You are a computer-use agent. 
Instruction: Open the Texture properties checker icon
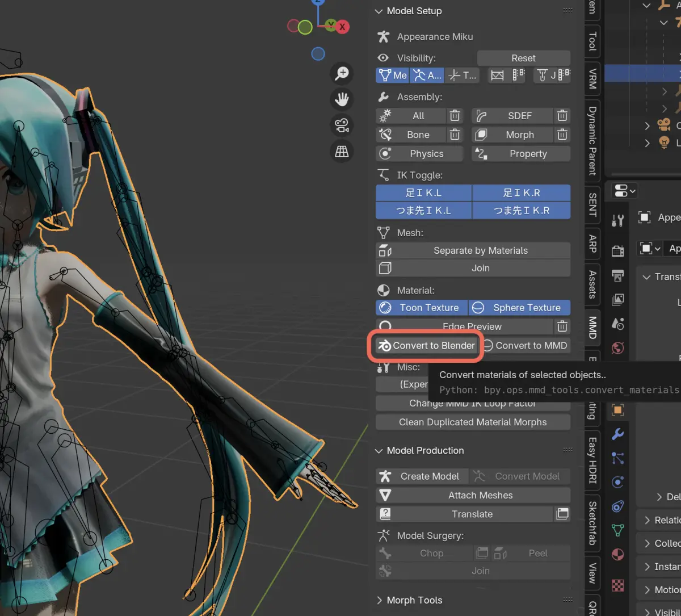tap(618, 584)
